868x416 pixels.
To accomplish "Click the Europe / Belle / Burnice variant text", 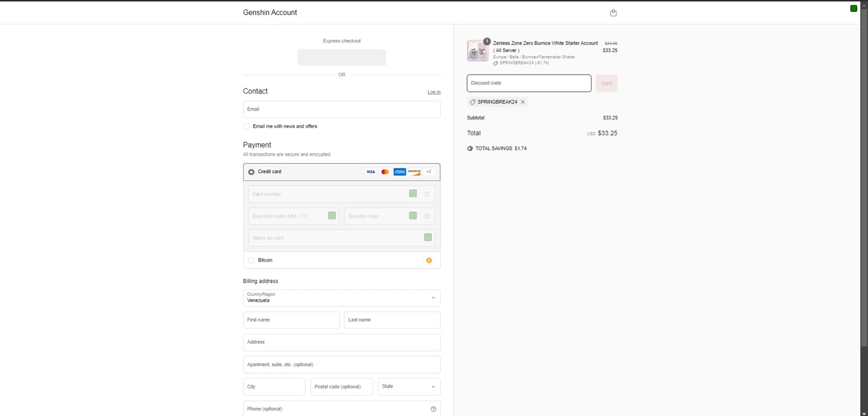I will coord(534,57).
